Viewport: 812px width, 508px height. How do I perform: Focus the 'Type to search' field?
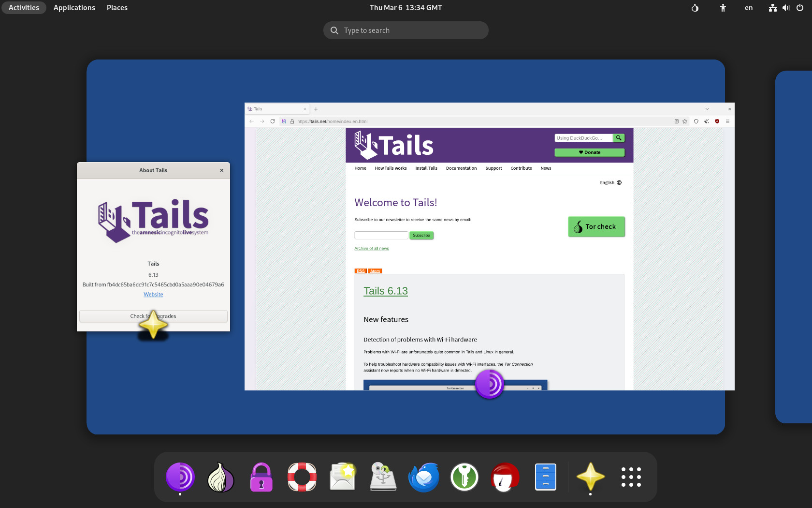click(x=406, y=30)
